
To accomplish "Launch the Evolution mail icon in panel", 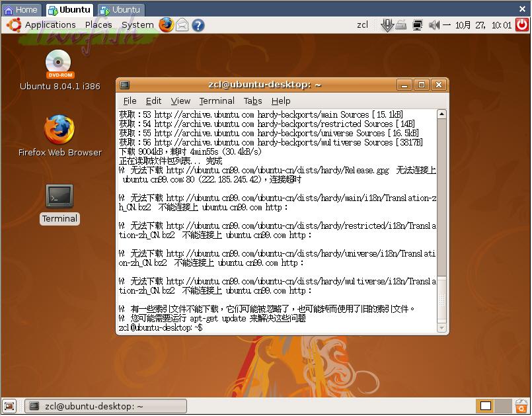I will 182,25.
